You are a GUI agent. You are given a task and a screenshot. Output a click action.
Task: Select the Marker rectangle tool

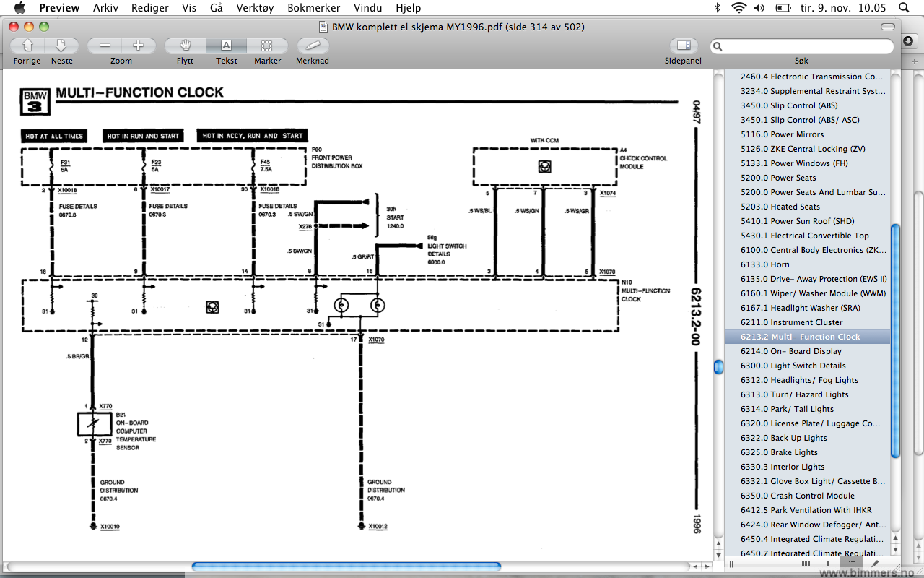click(x=267, y=46)
